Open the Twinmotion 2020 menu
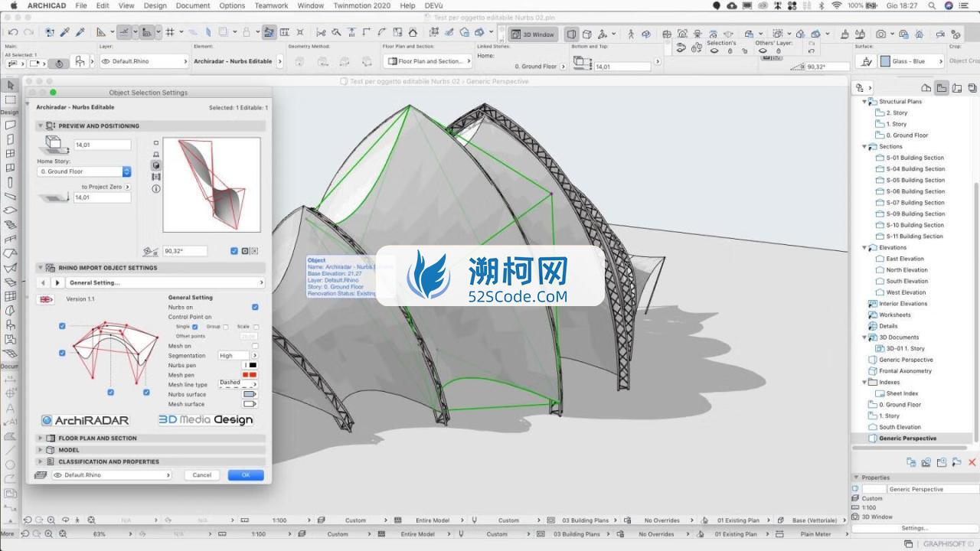Viewport: 980px width, 551px height. click(x=361, y=5)
